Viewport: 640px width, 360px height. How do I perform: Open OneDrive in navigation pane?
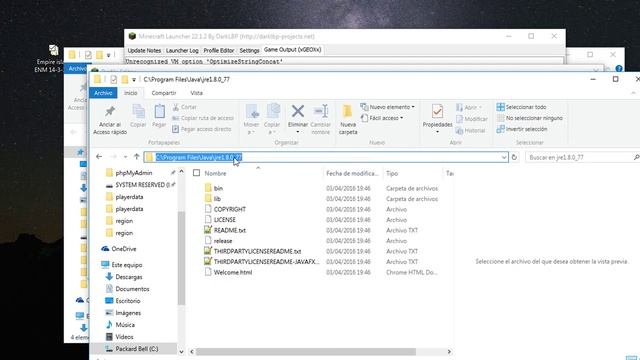(x=124, y=249)
